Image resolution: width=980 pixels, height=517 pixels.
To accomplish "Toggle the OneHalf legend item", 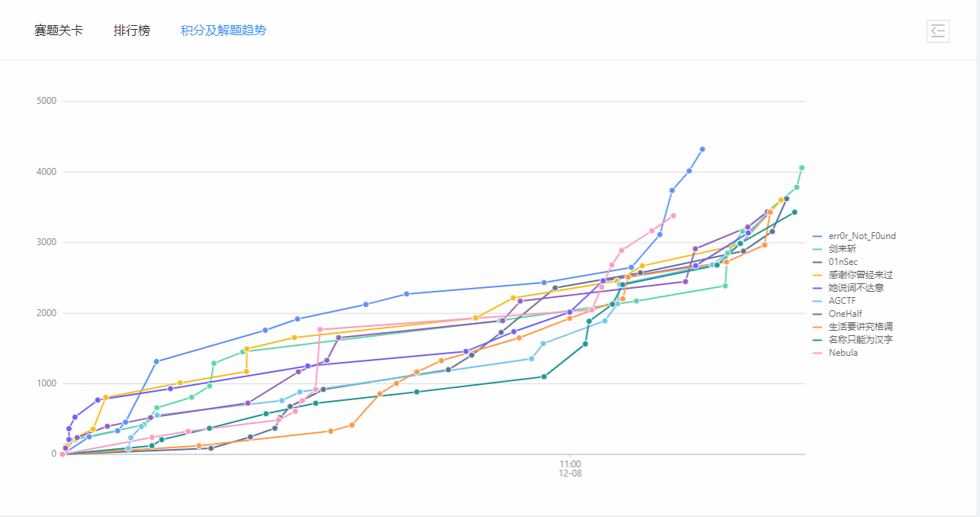I will [x=846, y=314].
